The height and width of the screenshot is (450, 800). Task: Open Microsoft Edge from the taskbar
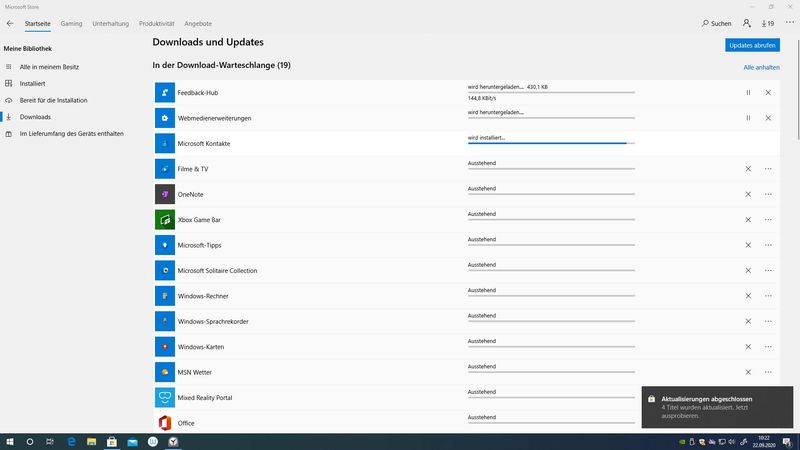(x=71, y=442)
